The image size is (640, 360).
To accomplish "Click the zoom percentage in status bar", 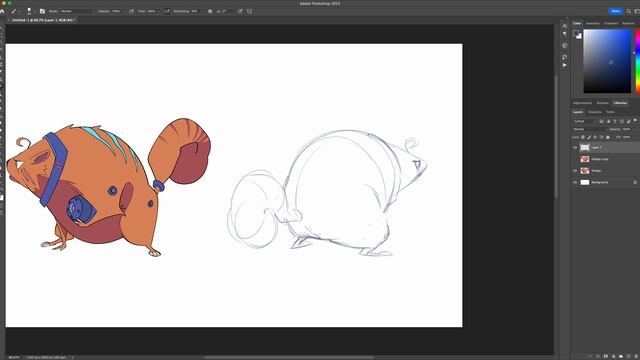I will coord(14,357).
